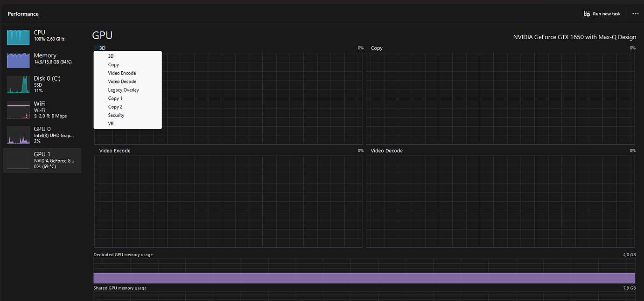
Task: Click the Run new task button
Action: pyautogui.click(x=602, y=14)
